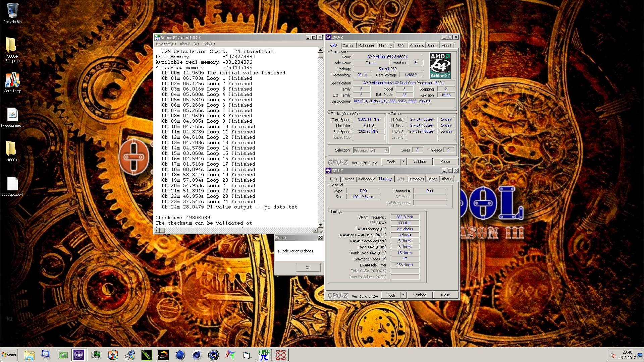Screen dimensions: 644x362
Task: Click the clock showing 23:48
Action: click(x=627, y=352)
